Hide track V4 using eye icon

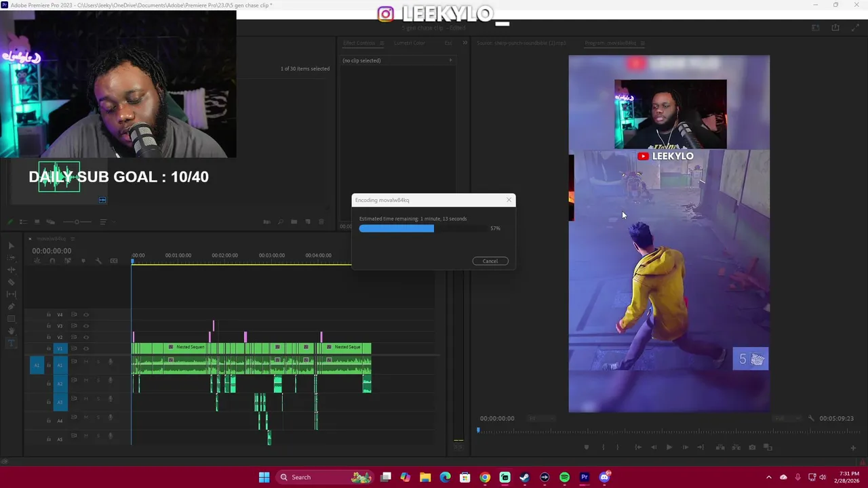coord(86,314)
